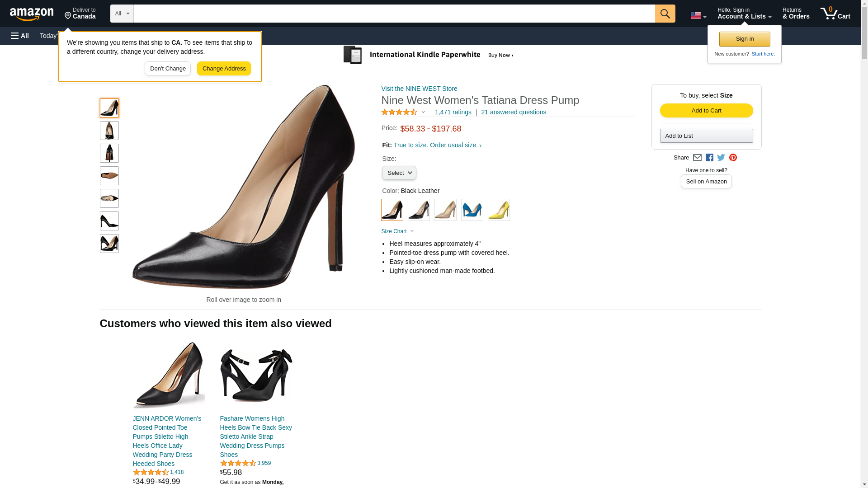Open Account & Lists menu

[744, 14]
